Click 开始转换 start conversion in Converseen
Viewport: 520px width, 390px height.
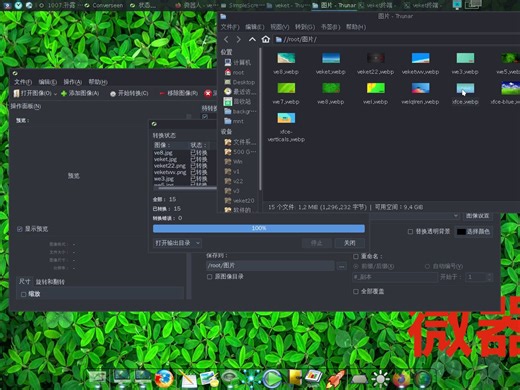[x=129, y=93]
